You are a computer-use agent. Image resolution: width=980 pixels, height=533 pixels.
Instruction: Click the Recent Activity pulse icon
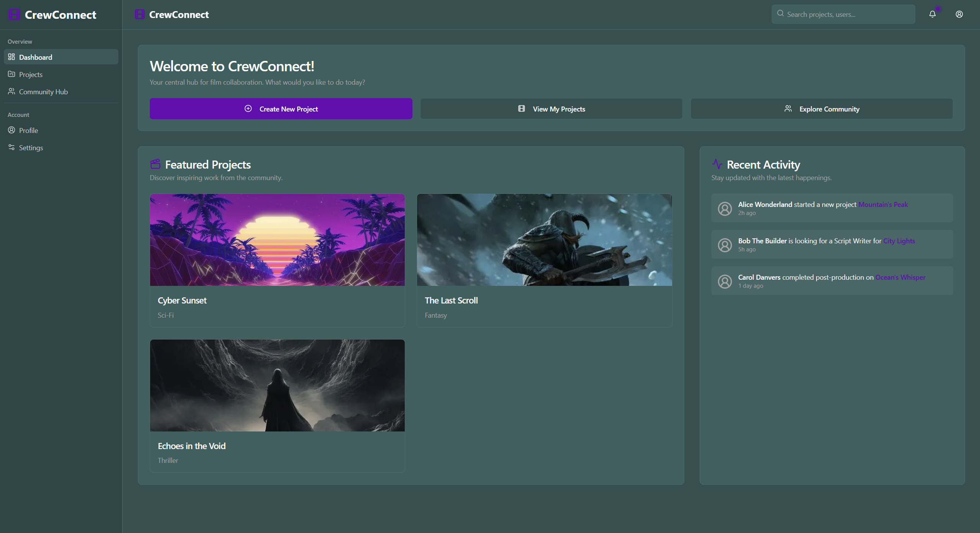click(717, 164)
